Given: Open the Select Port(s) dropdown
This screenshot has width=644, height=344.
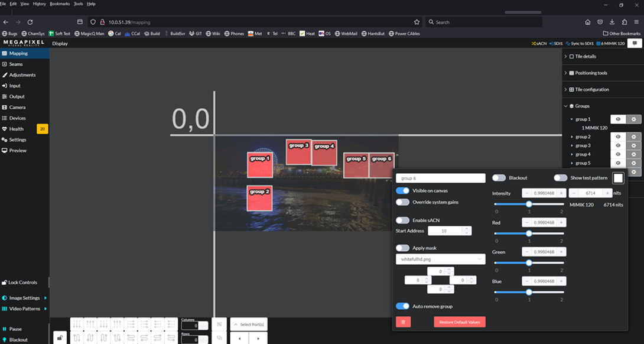Looking at the screenshot, I should (x=249, y=324).
